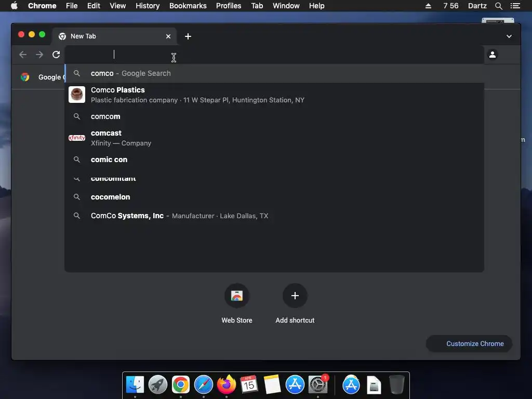Click Chrome icon in the Dock
532x399 pixels.
pos(180,384)
